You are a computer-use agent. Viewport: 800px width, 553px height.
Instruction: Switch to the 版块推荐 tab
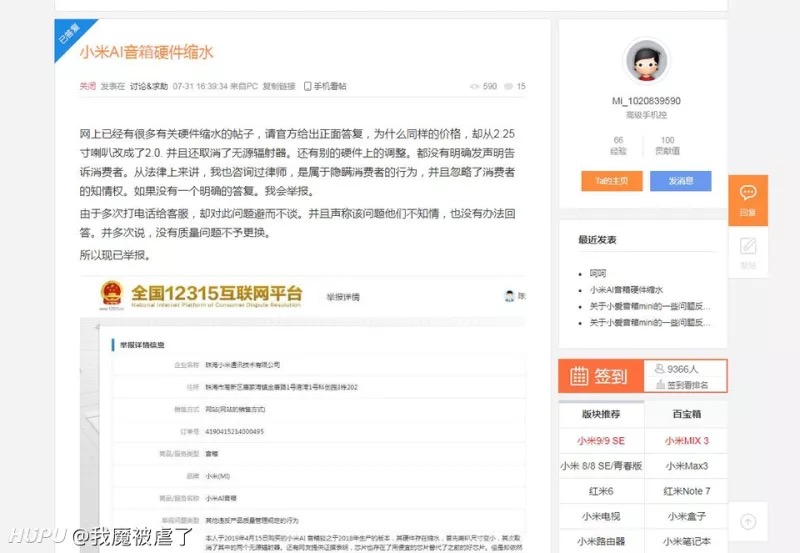(601, 414)
